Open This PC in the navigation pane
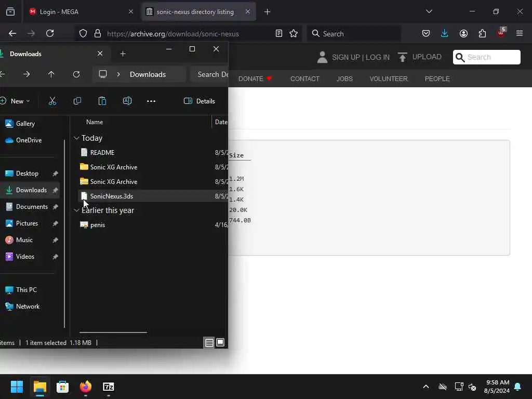532x399 pixels. pyautogui.click(x=26, y=290)
